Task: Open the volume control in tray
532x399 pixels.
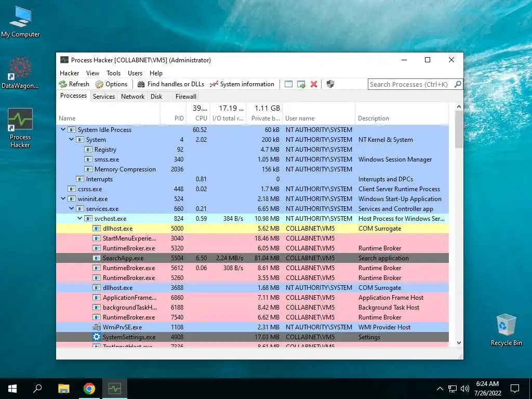Action: [x=465, y=389]
